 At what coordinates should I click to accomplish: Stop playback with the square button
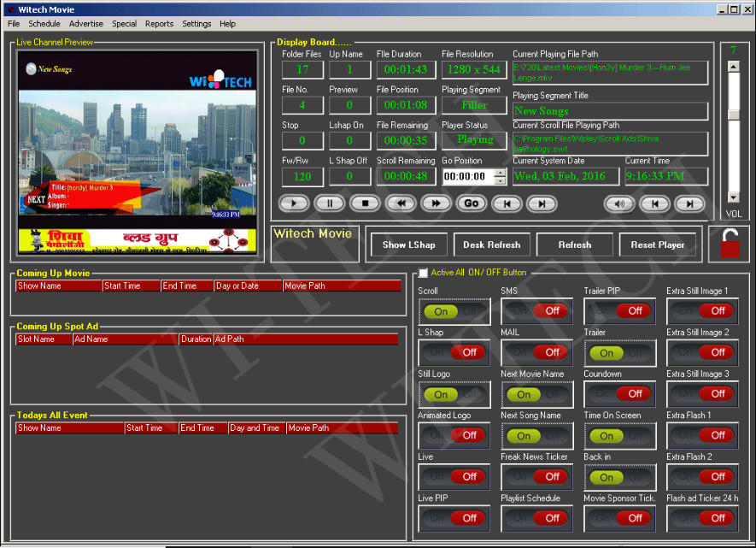365,203
